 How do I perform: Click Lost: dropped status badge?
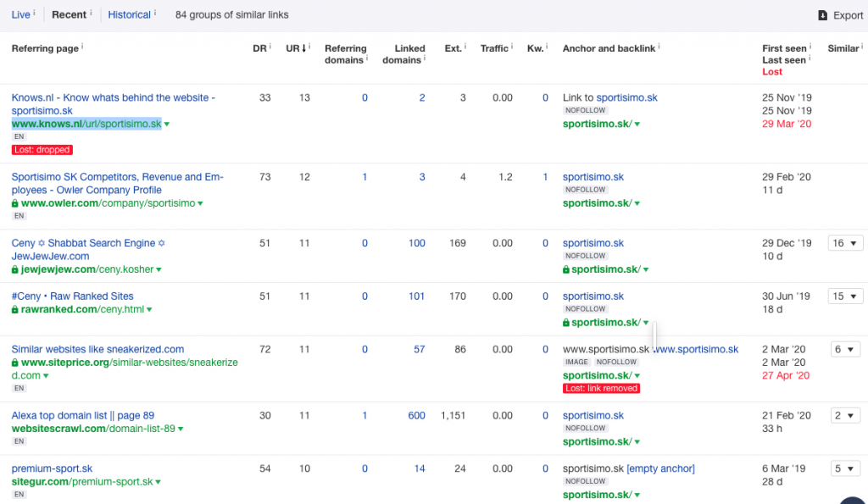pos(42,150)
